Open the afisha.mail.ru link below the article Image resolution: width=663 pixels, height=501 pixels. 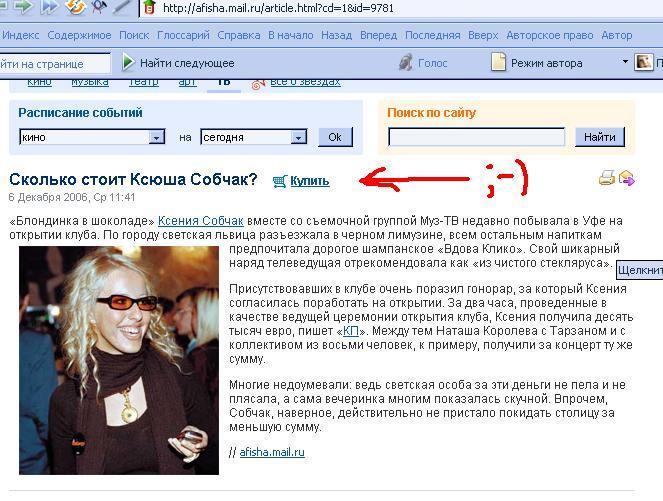[272, 452]
